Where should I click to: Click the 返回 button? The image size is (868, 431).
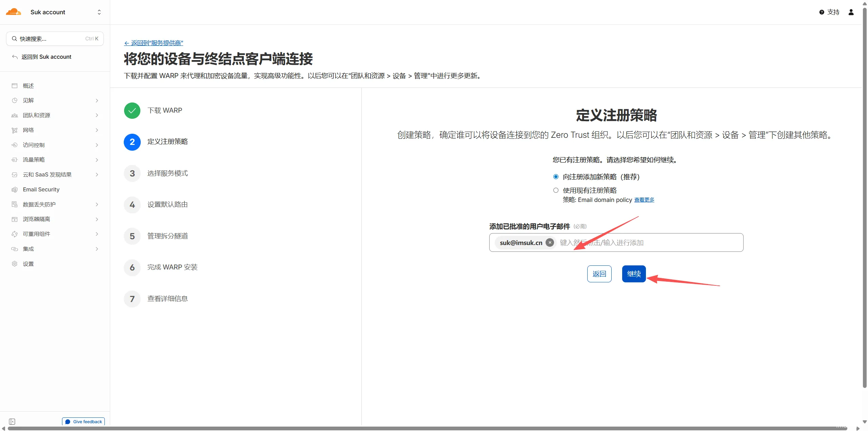pos(599,274)
